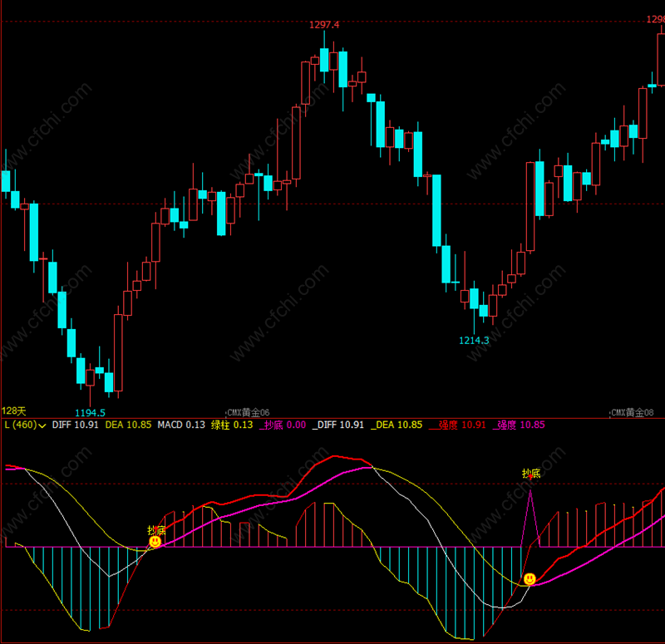This screenshot has width=665, height=644.
Task: Click the MACD 0.13 indicator value
Action: click(181, 425)
